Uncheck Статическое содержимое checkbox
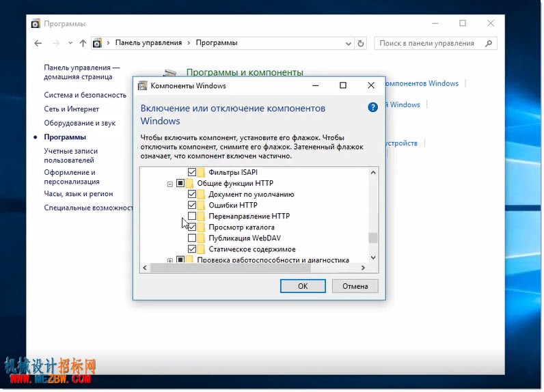This screenshot has height=392, width=544. pos(192,249)
